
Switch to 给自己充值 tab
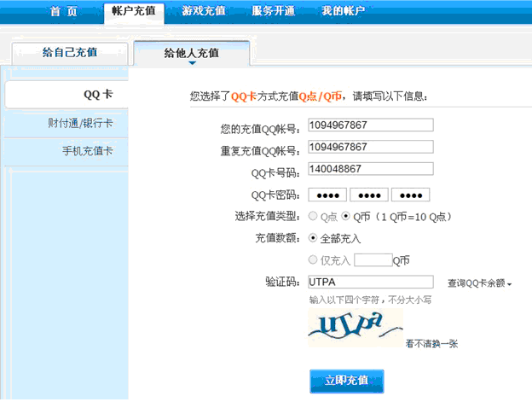[x=70, y=53]
